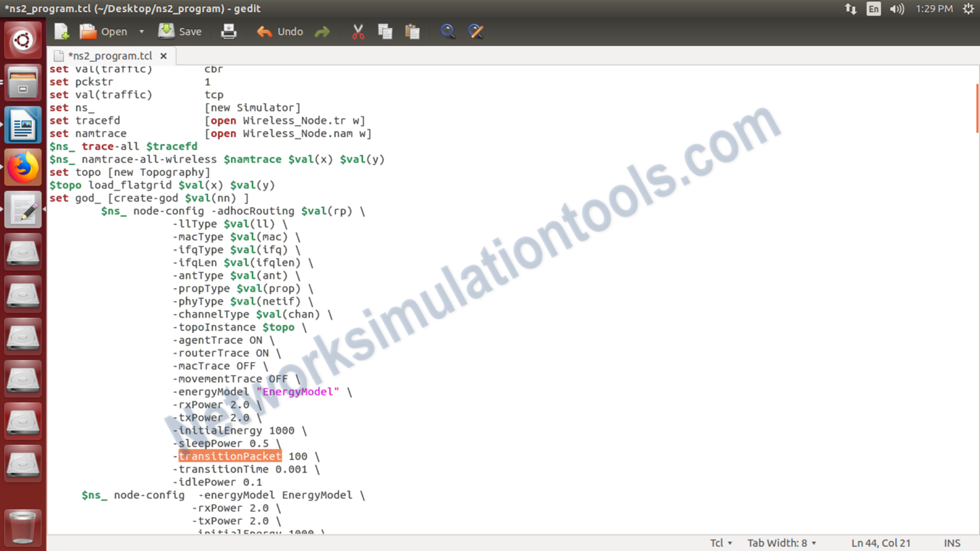Expand the Open button dropdown arrow
980x551 pixels.
coord(141,31)
